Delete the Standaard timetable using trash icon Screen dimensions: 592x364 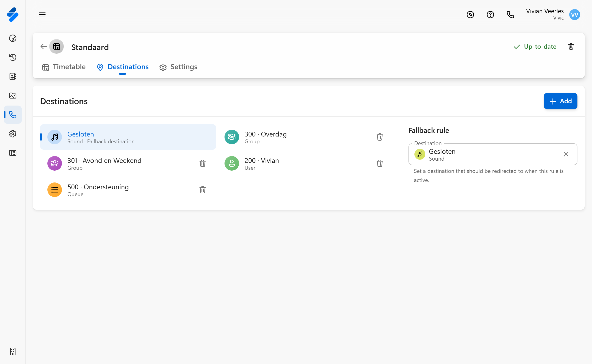(x=571, y=46)
